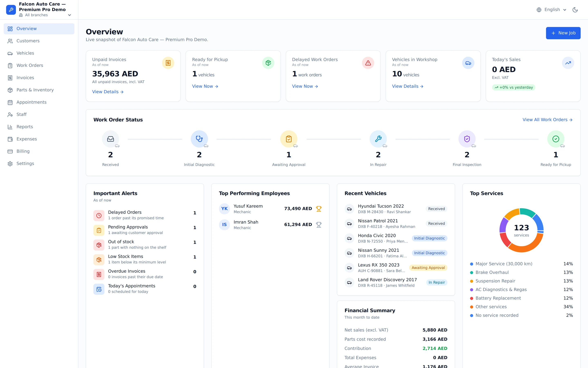Click the Overdue Invoices alert icon
Viewport: 588px width, 368px height.
point(99,274)
